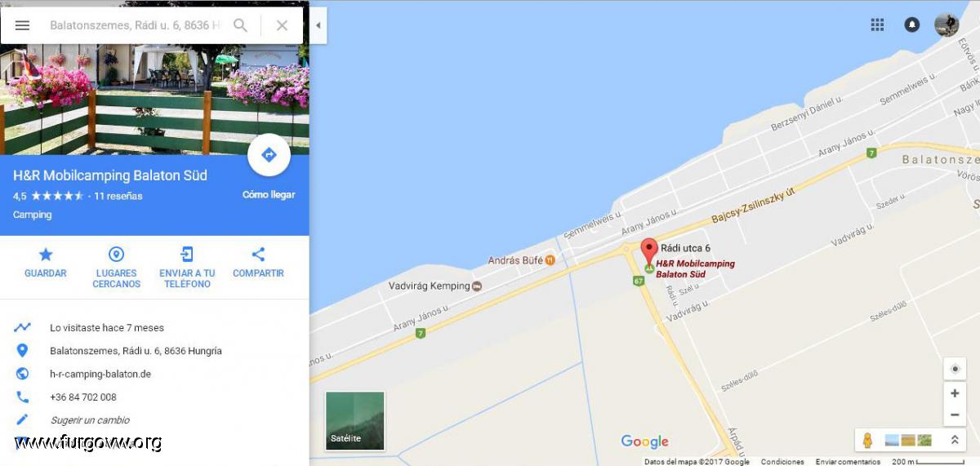This screenshot has height=466, width=980.
Task: Zoom in with the plus button
Action: pyautogui.click(x=955, y=393)
